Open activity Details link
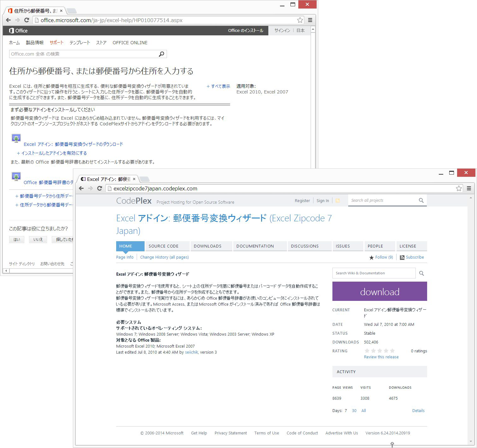The width and height of the screenshot is (477, 448). point(418,411)
